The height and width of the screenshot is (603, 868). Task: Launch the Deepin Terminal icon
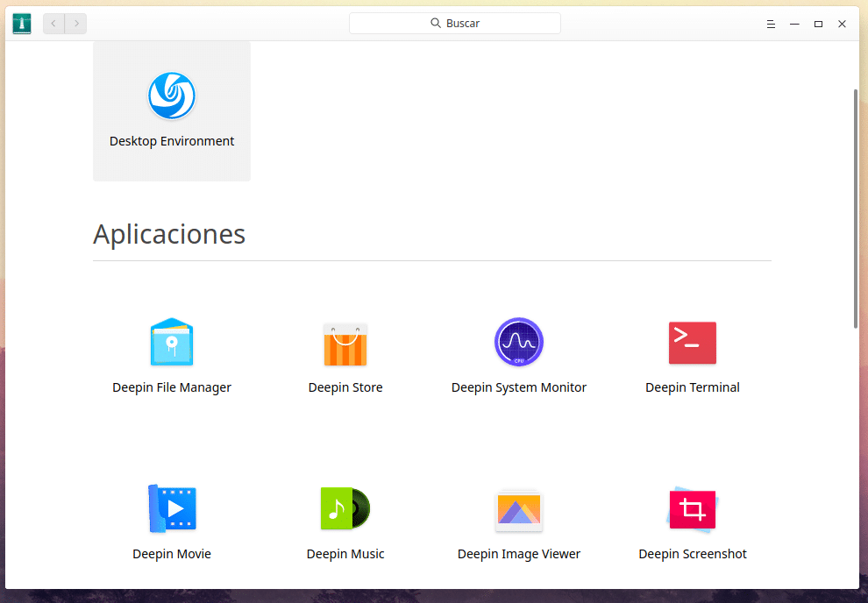(x=693, y=343)
